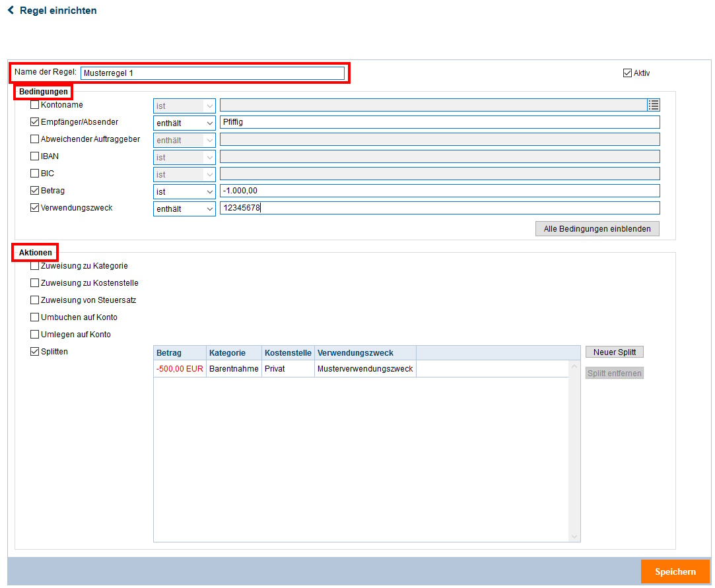The width and height of the screenshot is (715, 588).
Task: Click the Speichern button
Action: click(675, 572)
